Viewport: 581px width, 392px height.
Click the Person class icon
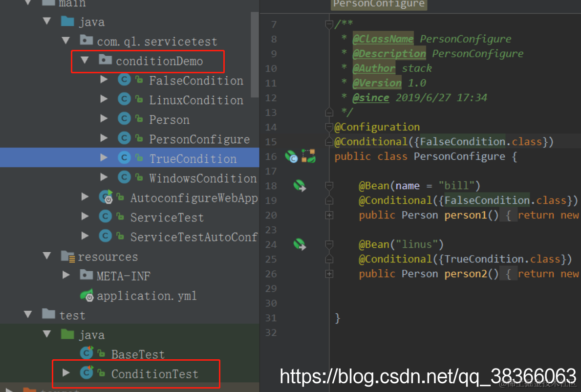click(124, 119)
